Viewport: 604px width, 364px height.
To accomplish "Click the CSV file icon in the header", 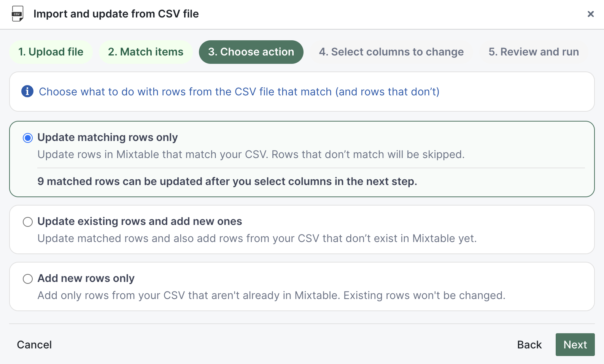I will (17, 14).
